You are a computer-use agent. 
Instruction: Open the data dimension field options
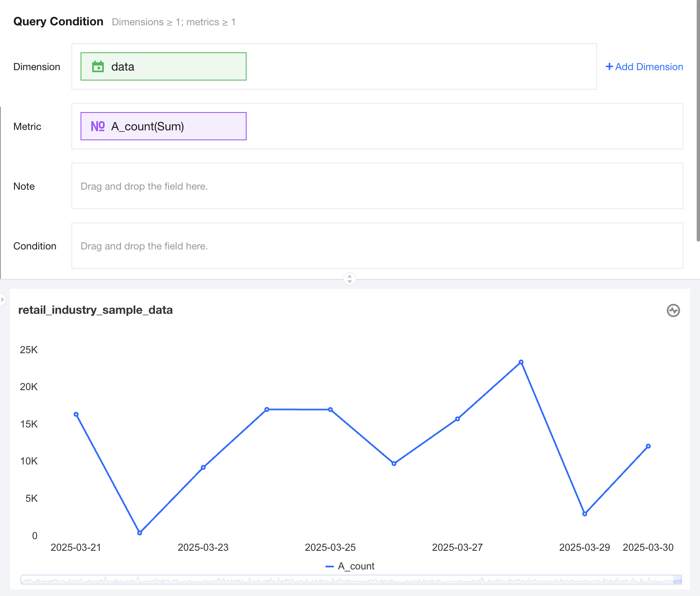pos(164,66)
